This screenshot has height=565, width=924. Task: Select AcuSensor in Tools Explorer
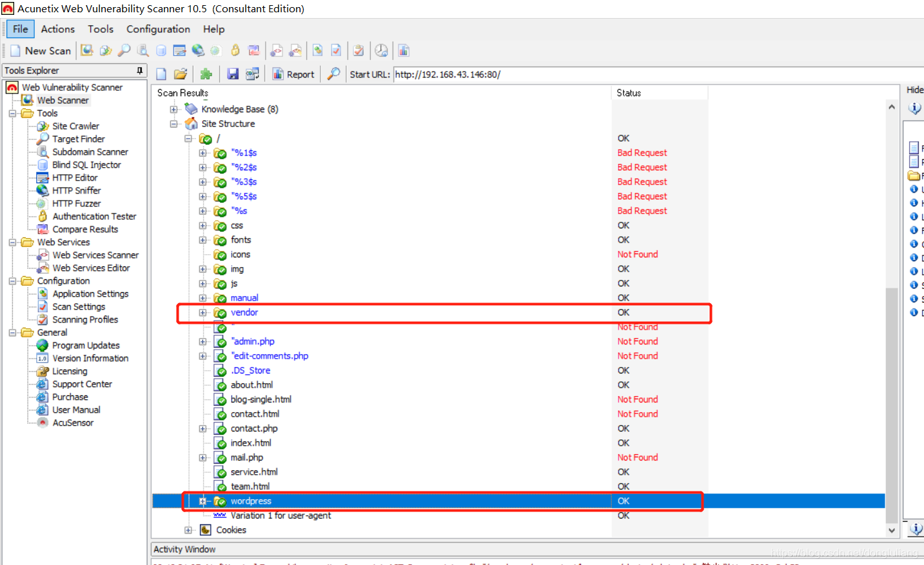pos(73,423)
